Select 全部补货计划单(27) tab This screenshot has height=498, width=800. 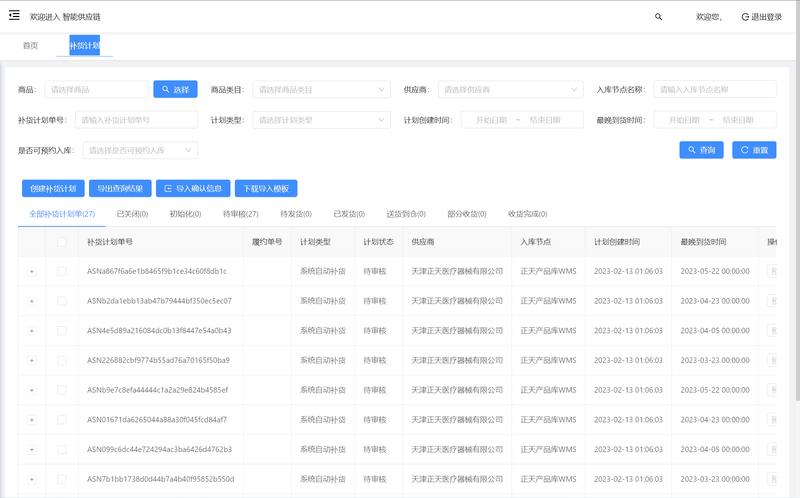coord(62,214)
